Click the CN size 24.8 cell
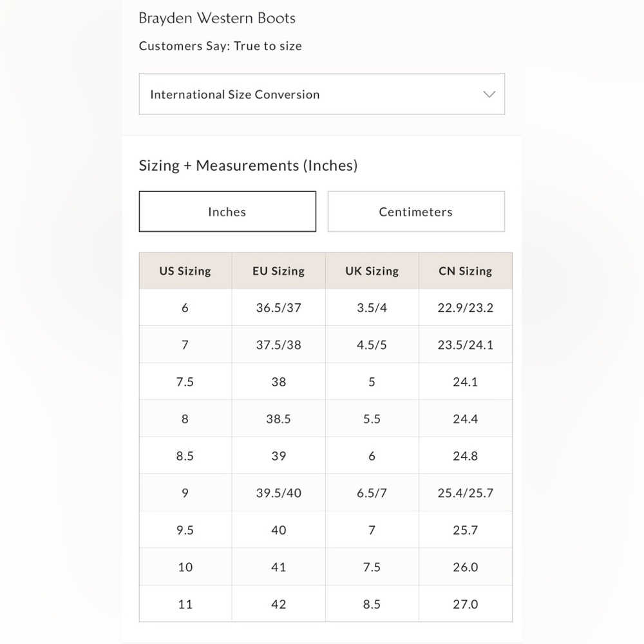This screenshot has width=644, height=644. [x=466, y=455]
